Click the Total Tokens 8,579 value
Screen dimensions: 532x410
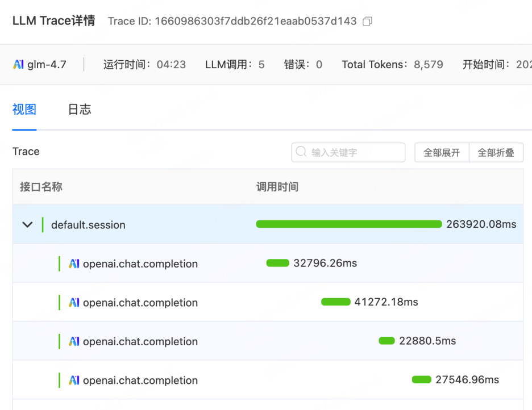pyautogui.click(x=429, y=64)
